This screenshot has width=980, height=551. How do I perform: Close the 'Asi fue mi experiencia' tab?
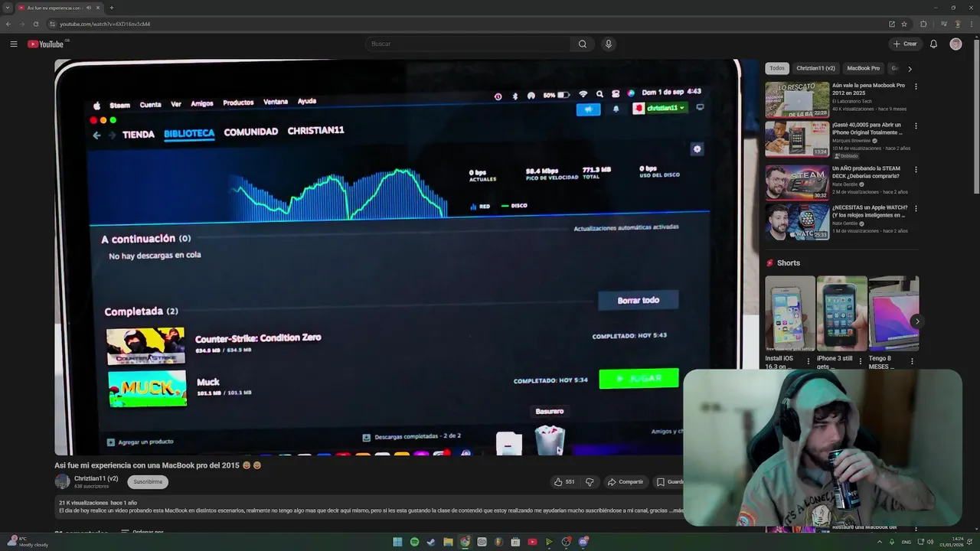click(x=98, y=8)
